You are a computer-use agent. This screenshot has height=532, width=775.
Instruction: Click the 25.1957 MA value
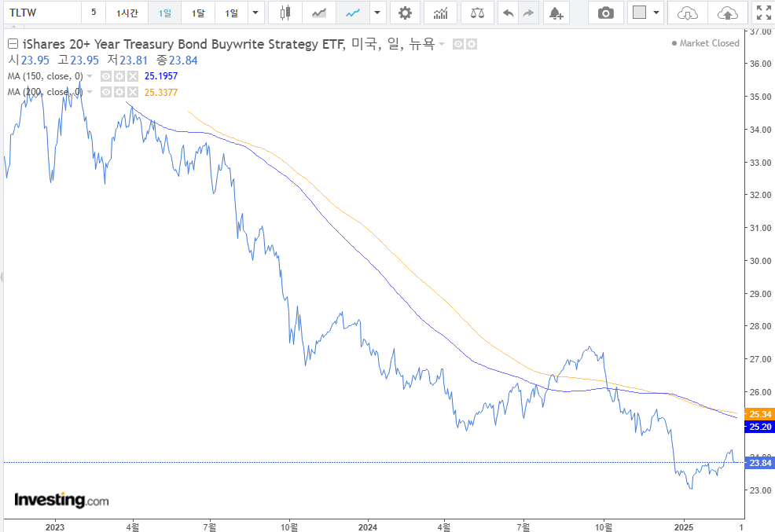click(161, 76)
